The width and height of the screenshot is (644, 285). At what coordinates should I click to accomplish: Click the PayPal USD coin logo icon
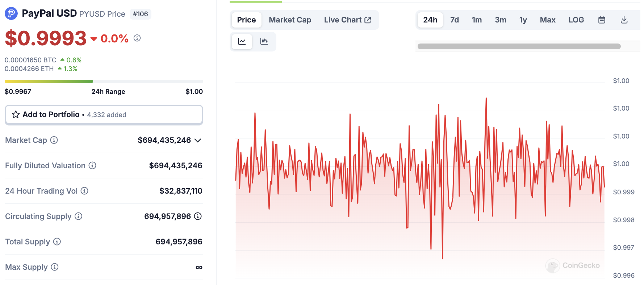click(11, 14)
